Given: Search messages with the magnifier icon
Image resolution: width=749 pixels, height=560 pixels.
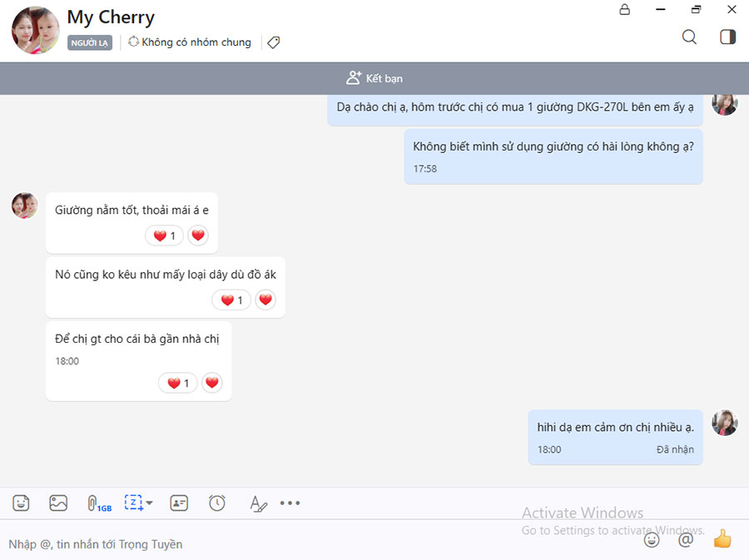Looking at the screenshot, I should (x=689, y=37).
